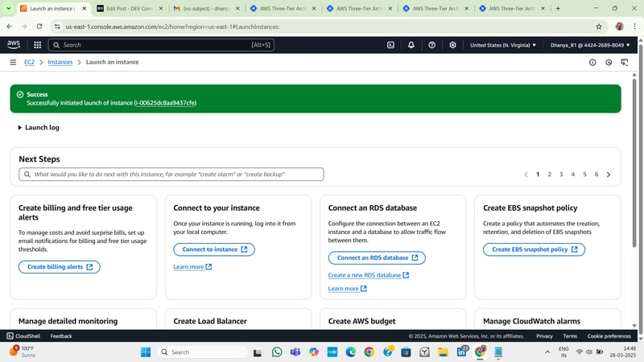This screenshot has height=362, width=644.
Task: Open File Explorer from the taskbar
Action: pyautogui.click(x=443, y=352)
